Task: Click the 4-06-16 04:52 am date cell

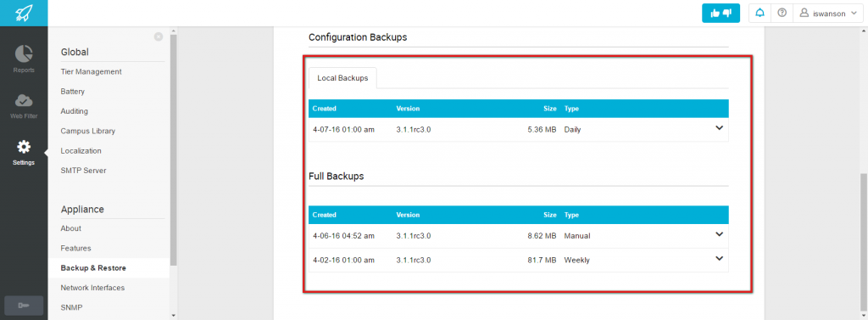Action: [x=343, y=236]
